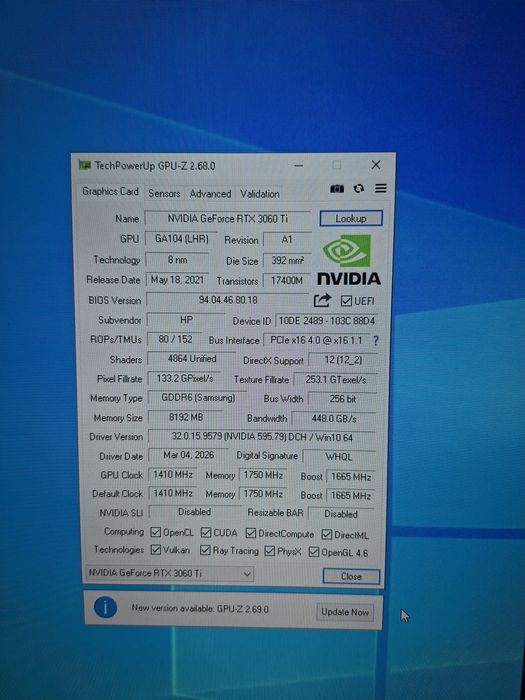Click the Memory Size value 8192 MB

click(x=186, y=417)
